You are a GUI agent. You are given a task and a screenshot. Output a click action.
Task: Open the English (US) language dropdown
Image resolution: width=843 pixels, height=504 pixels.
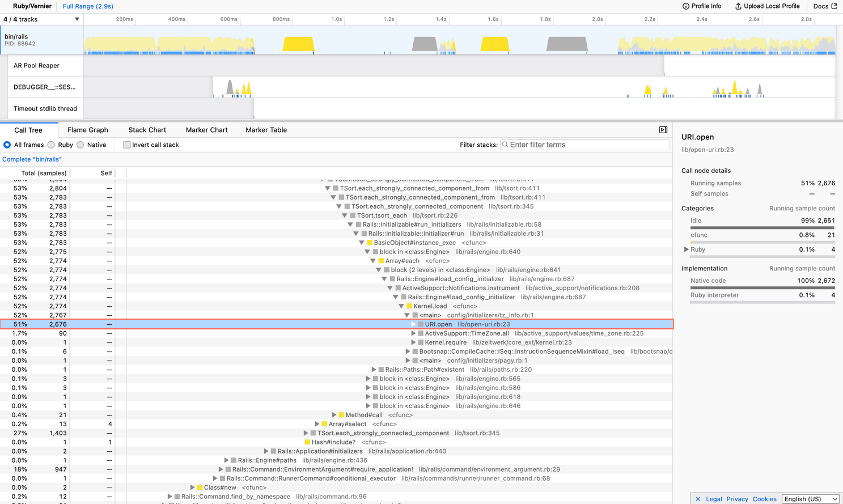(x=811, y=499)
